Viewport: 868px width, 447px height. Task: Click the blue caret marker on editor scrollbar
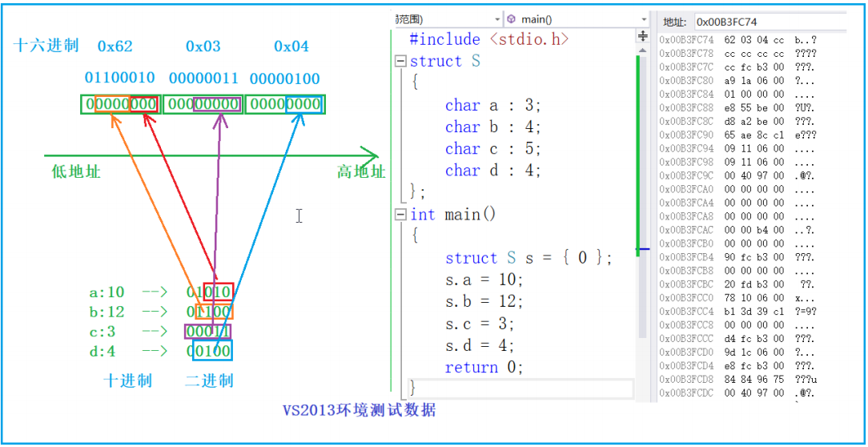[642, 249]
